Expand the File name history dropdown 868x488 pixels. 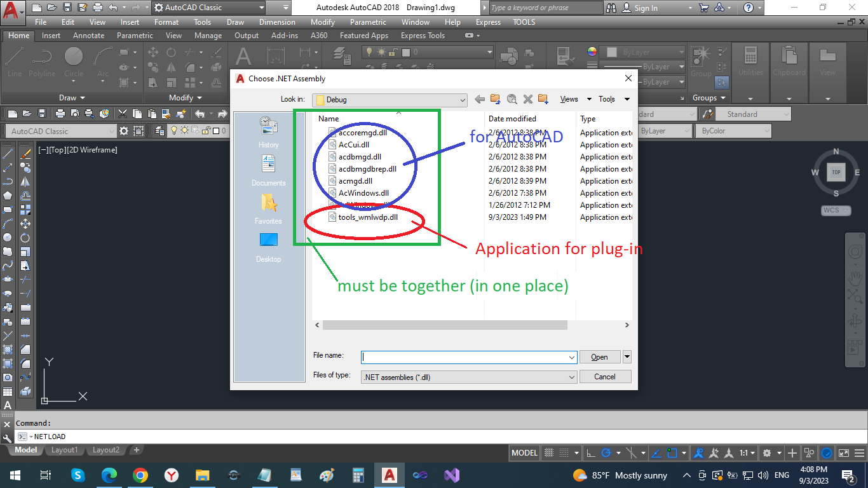(x=572, y=357)
